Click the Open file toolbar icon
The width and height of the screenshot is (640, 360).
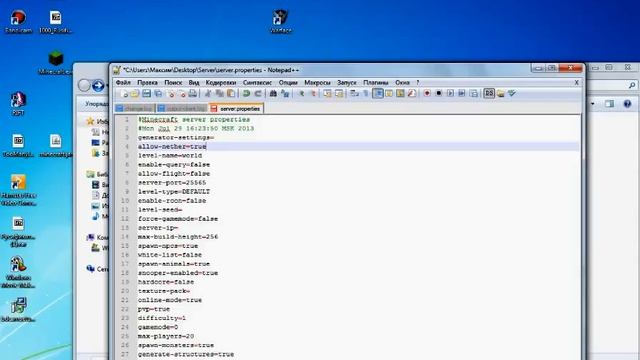pyautogui.click(x=135, y=93)
